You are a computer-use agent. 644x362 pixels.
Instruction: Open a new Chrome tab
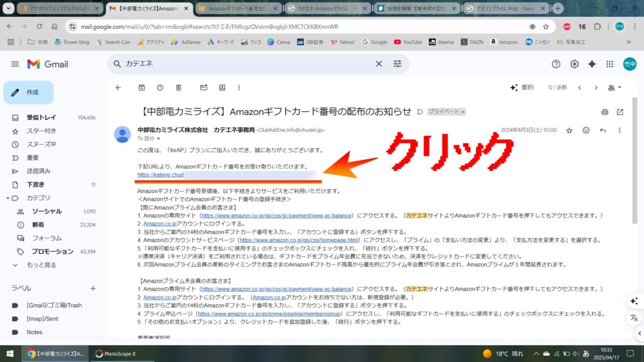558,8
